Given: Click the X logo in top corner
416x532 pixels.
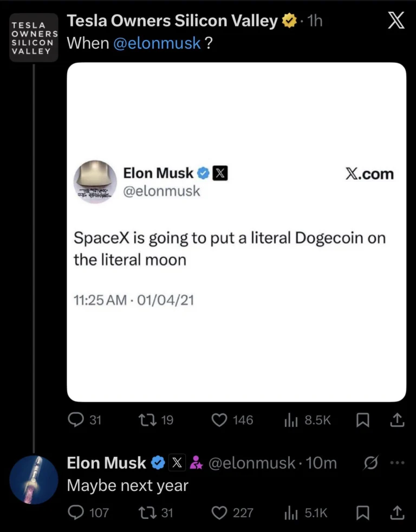Looking at the screenshot, I should (x=396, y=21).
